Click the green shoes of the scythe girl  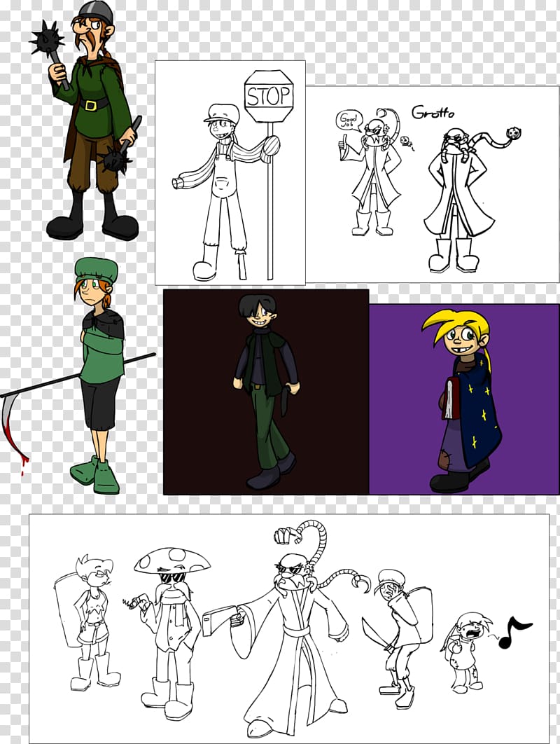pyautogui.click(x=97, y=474)
